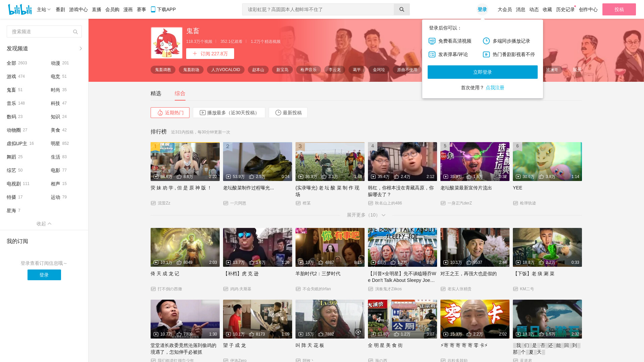Click UP icon beside 枪弹轨迹
Image resolution: width=644 pixels, height=362 pixels.
pos(516,203)
